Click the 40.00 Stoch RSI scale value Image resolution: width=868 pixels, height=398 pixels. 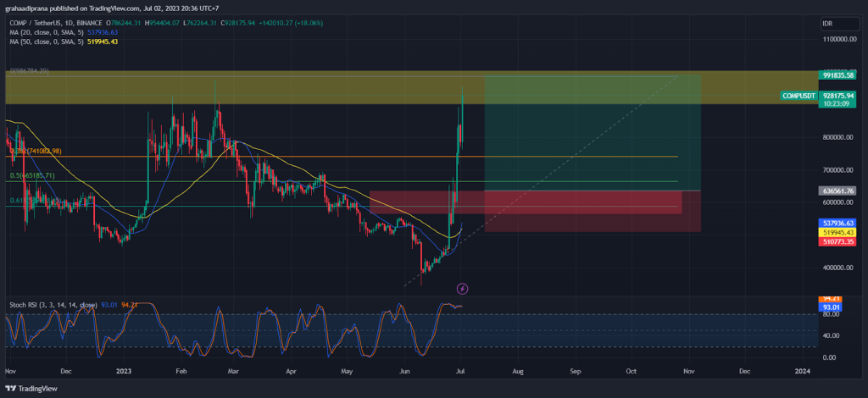[x=830, y=335]
